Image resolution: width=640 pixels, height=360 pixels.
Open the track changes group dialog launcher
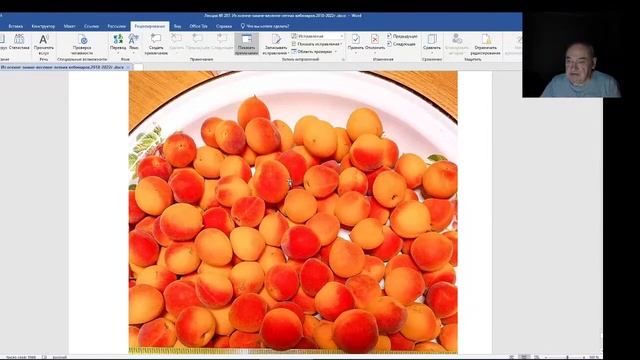click(x=343, y=60)
